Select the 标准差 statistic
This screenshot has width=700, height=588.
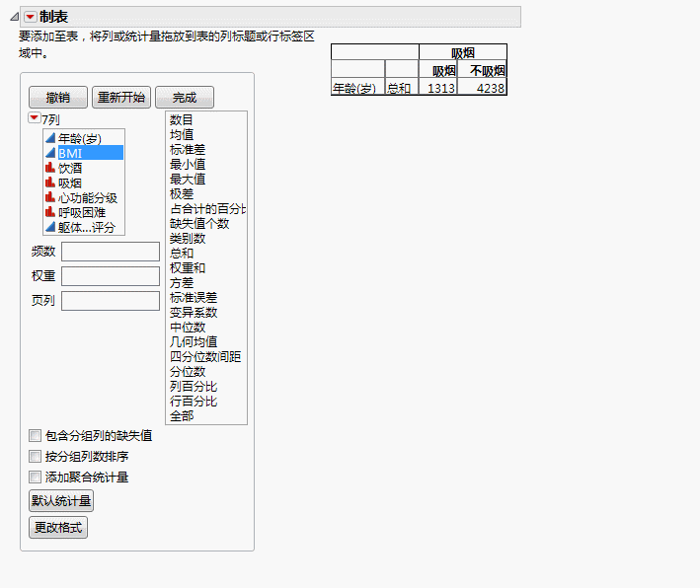pyautogui.click(x=188, y=149)
